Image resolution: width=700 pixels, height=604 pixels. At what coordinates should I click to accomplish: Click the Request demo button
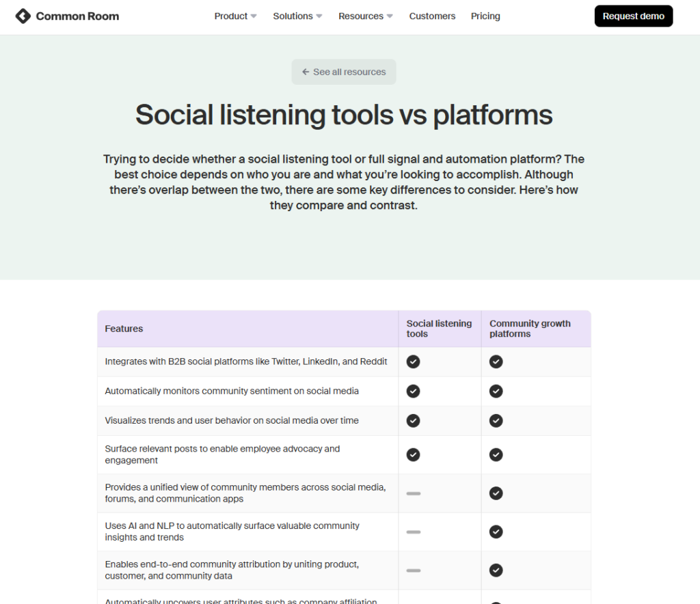(633, 16)
